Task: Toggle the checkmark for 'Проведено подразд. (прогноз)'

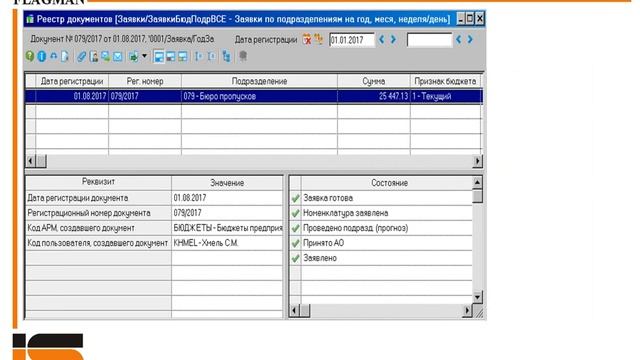Action: click(x=296, y=229)
